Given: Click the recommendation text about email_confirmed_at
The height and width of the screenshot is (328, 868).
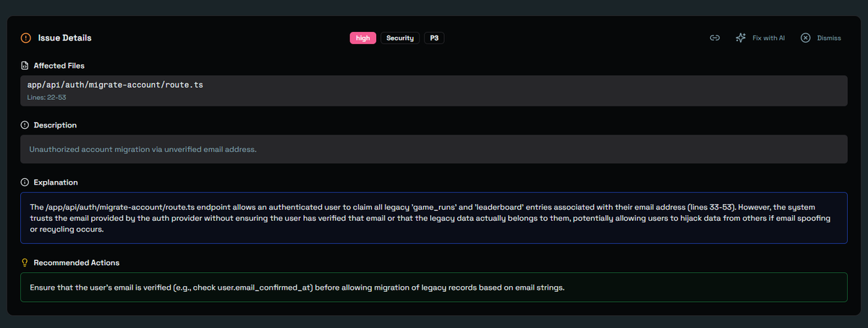Looking at the screenshot, I should (x=297, y=287).
